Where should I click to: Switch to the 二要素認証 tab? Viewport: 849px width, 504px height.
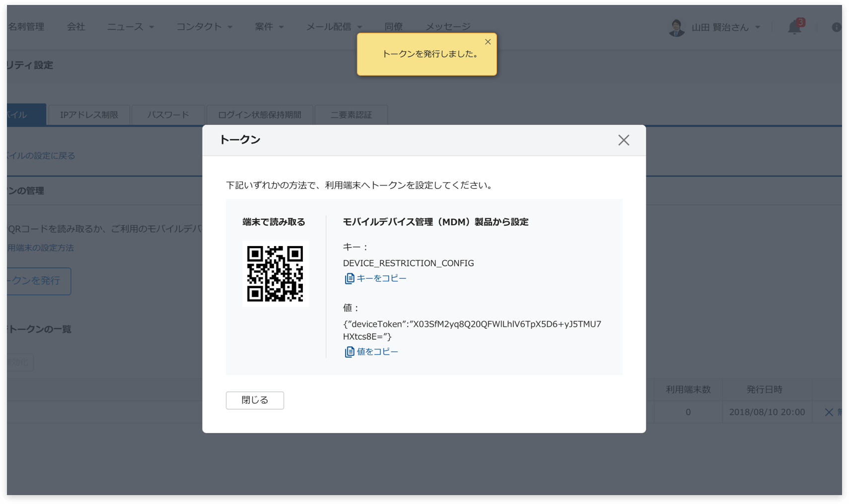351,115
